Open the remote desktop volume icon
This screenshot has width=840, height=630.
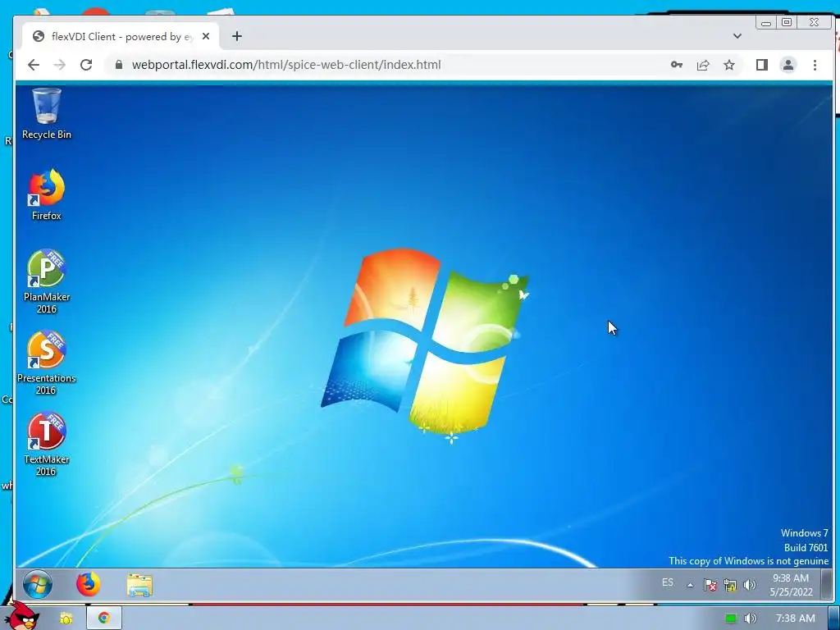(750, 585)
